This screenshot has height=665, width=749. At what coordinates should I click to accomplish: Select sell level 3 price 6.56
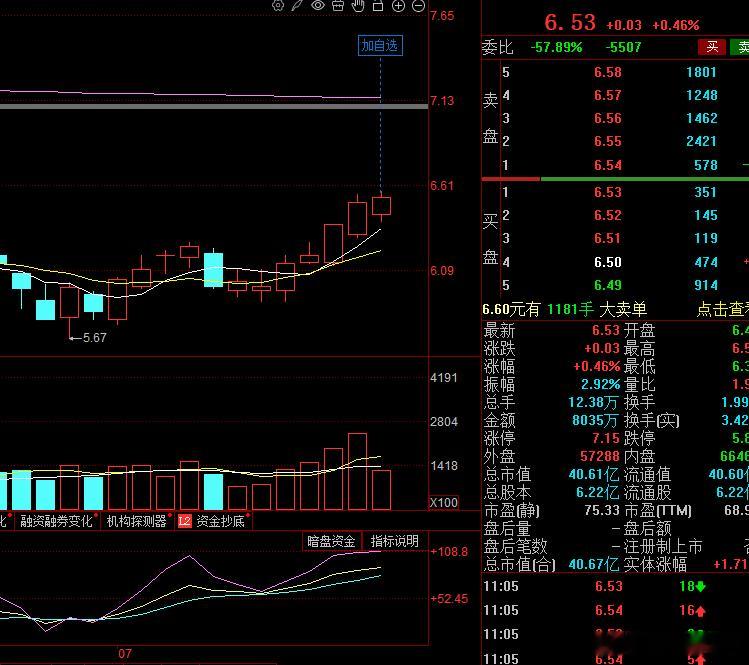point(608,118)
